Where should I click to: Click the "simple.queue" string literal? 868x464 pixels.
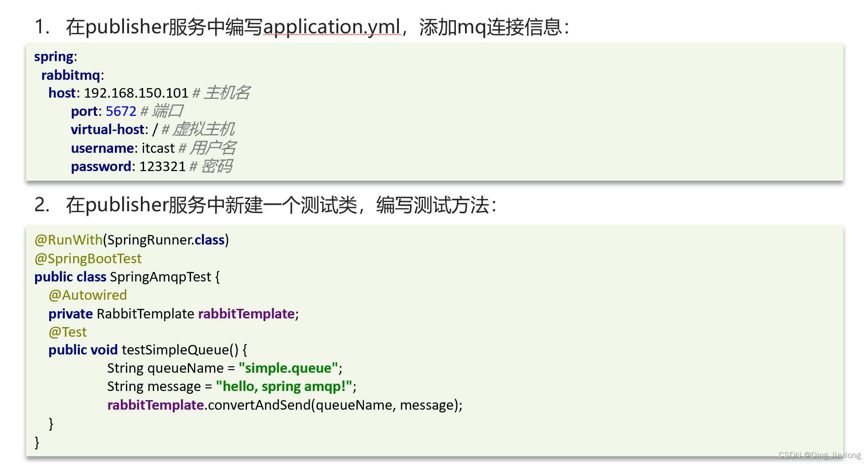(288, 368)
